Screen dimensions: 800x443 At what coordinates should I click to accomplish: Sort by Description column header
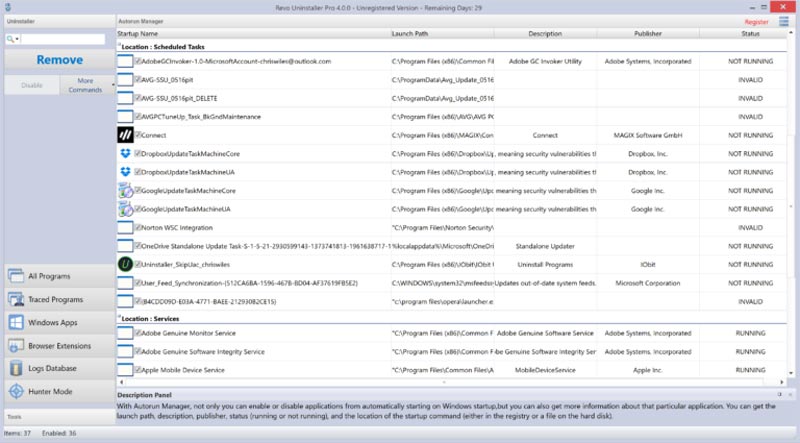(545, 33)
